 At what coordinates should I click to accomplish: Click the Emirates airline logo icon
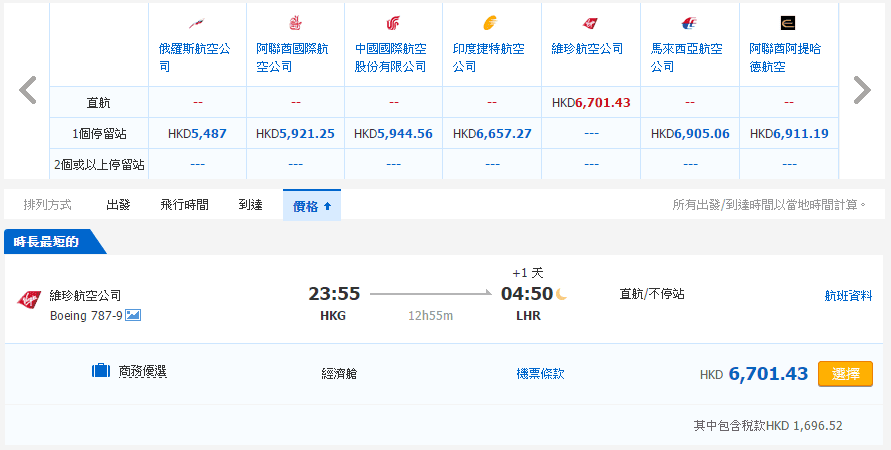(294, 23)
